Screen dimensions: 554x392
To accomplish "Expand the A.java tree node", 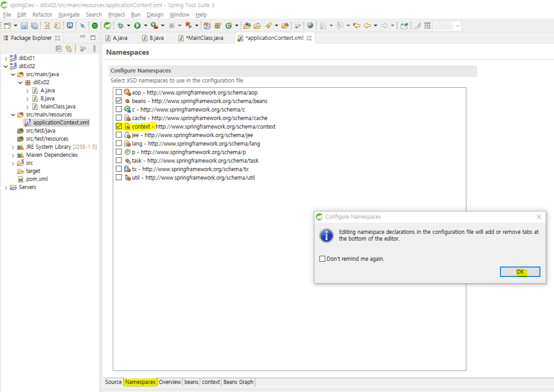I will tap(27, 90).
